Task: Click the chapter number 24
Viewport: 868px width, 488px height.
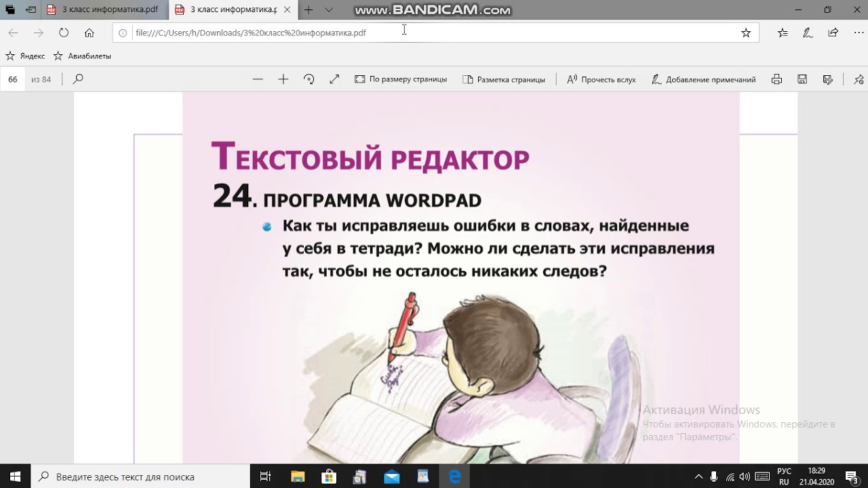Action: tap(232, 197)
